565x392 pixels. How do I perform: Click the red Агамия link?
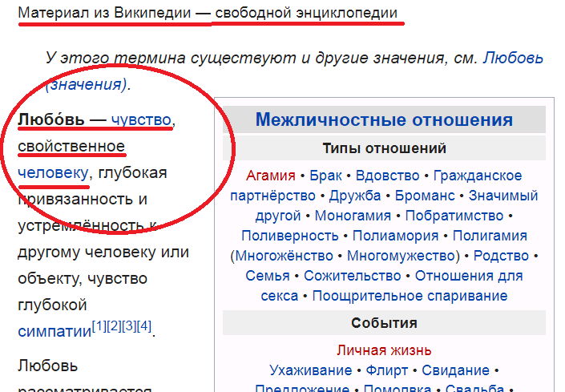[271, 176]
